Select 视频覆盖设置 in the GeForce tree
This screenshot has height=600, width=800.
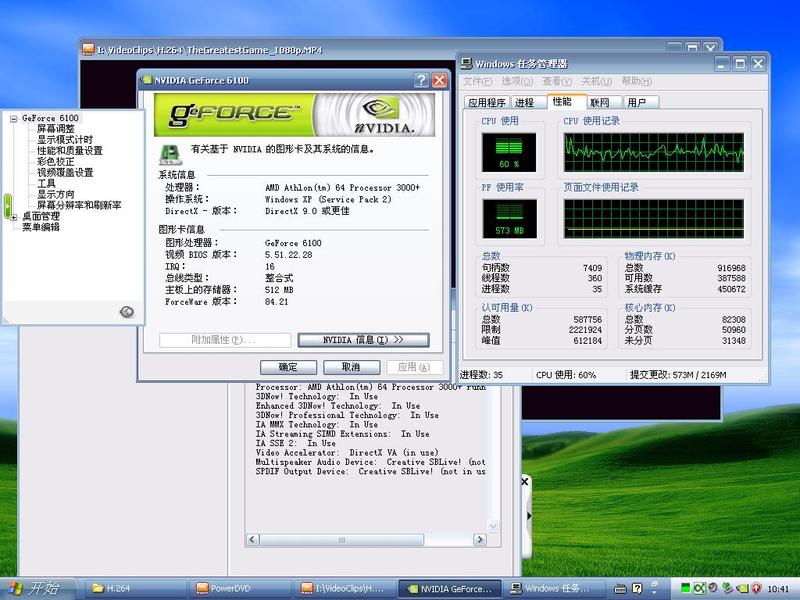65,172
